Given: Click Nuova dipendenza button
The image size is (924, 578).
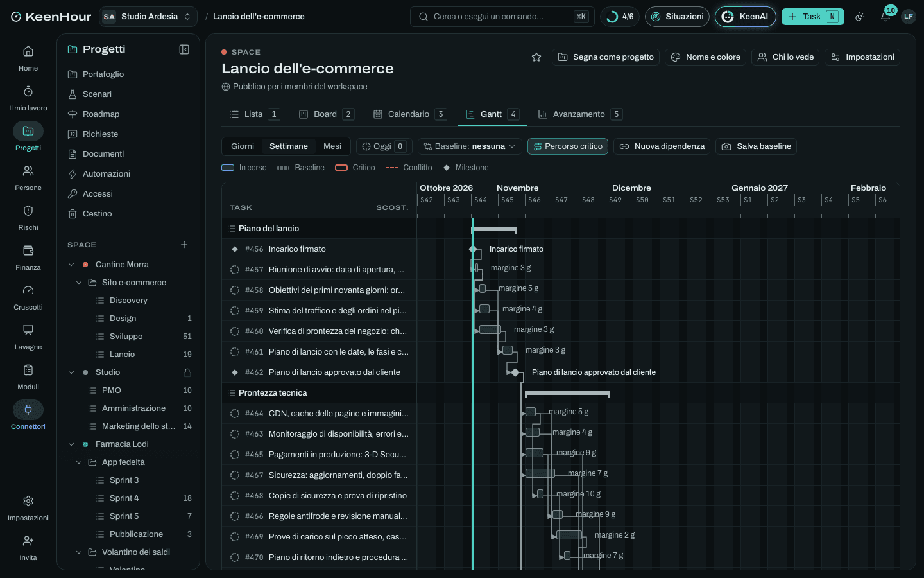Looking at the screenshot, I should pyautogui.click(x=662, y=146).
